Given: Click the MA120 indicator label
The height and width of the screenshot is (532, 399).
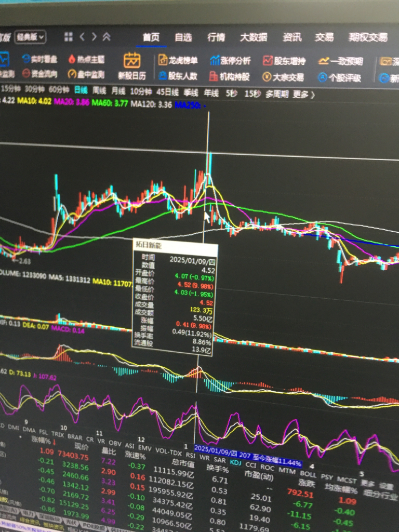Looking at the screenshot, I should 151,104.
